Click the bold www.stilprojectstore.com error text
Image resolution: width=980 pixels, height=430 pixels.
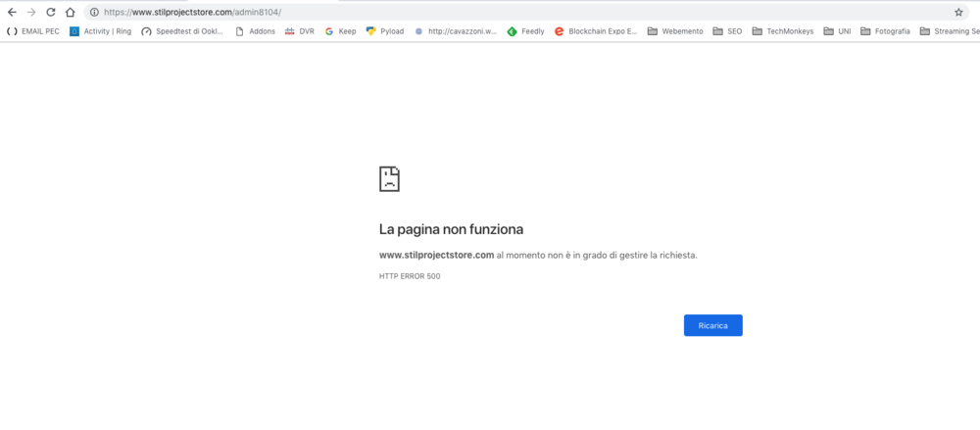437,255
